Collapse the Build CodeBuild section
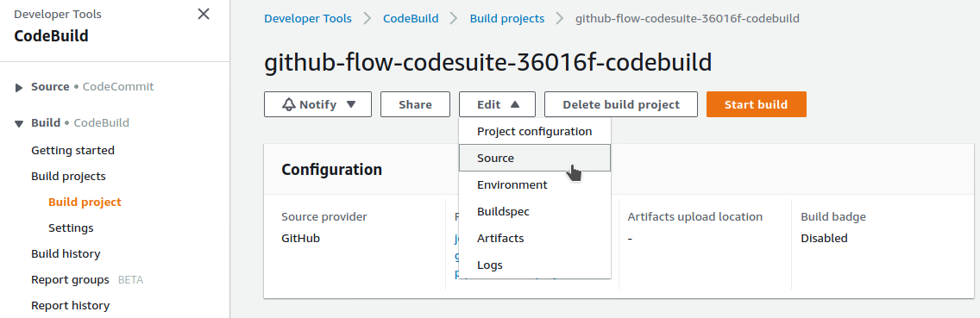This screenshot has width=980, height=318. click(x=19, y=124)
